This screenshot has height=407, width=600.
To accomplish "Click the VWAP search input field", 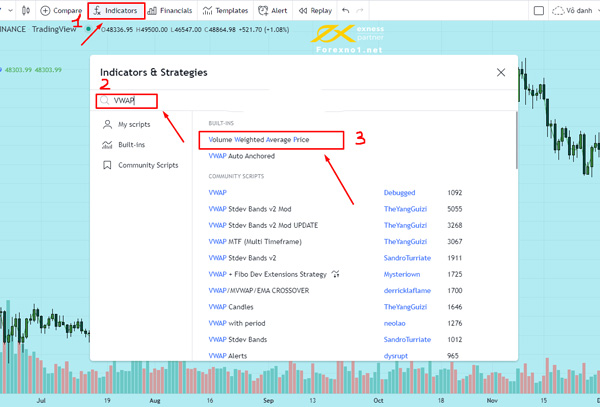I will [126, 101].
